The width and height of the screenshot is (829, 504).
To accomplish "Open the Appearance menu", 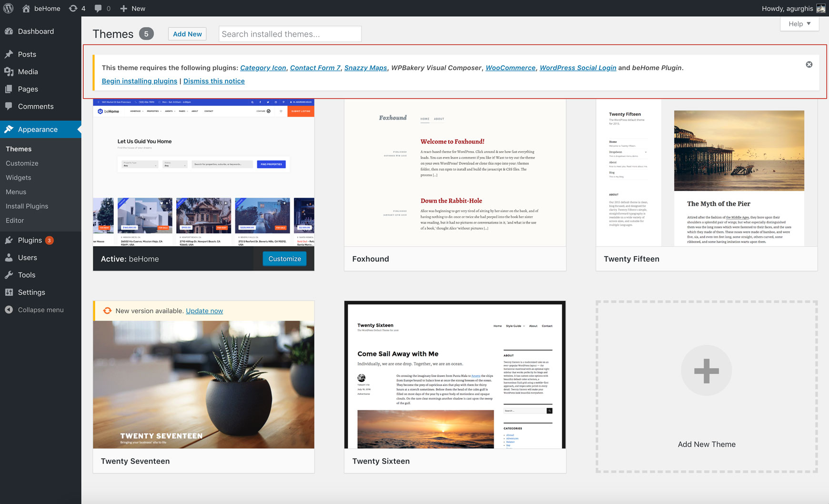I will point(40,129).
